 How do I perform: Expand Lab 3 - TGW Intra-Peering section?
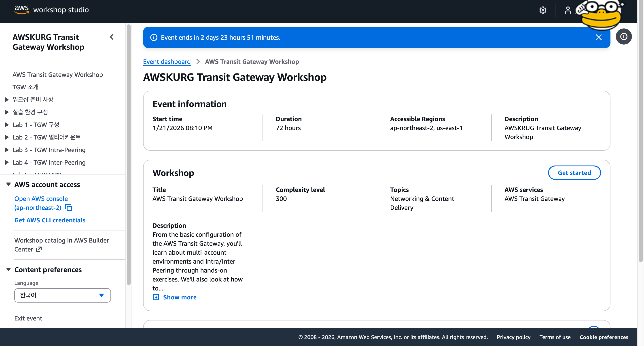tap(7, 150)
